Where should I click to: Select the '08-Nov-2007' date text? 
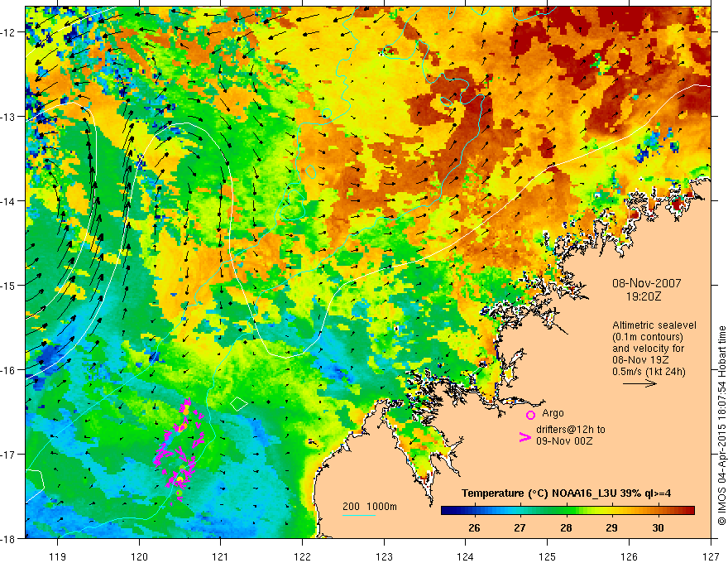[647, 283]
